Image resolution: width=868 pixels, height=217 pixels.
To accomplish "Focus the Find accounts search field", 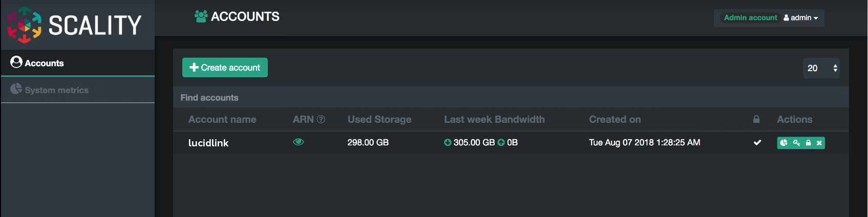I will click(x=511, y=97).
